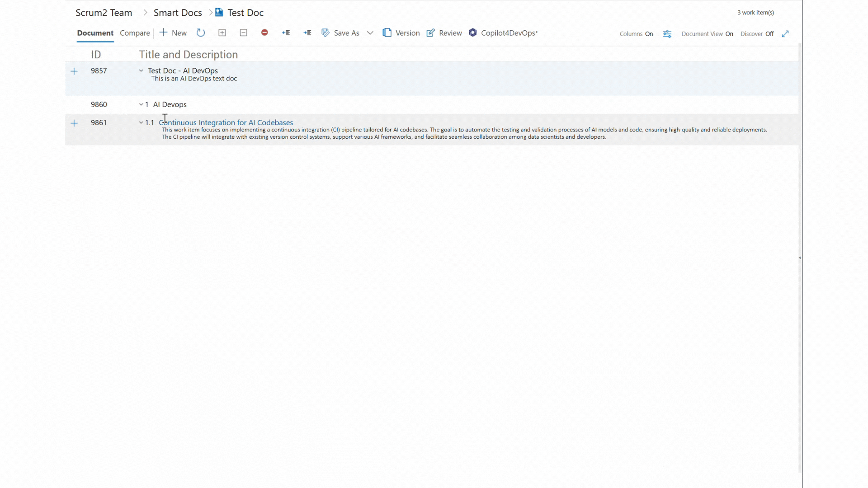Click the New plus icon

163,33
